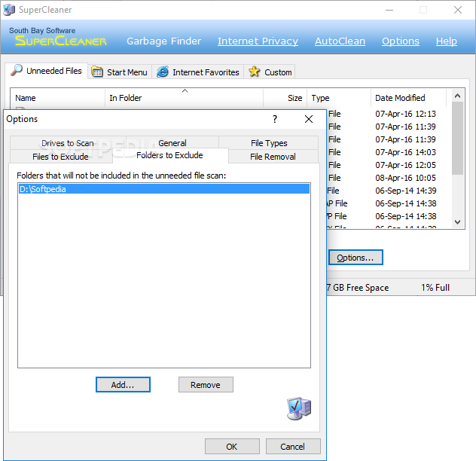Switch to the Start Menu tab
The width and height of the screenshot is (476, 461).
click(x=121, y=72)
